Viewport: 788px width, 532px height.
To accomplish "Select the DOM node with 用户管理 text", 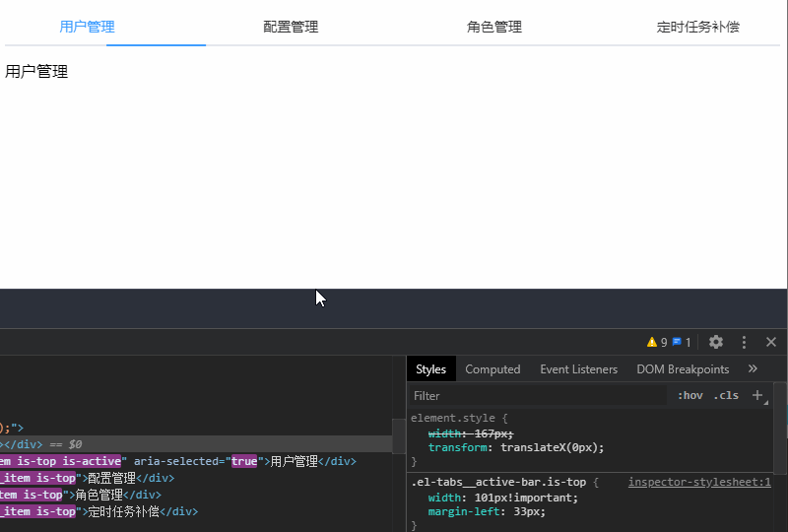I will (178, 461).
